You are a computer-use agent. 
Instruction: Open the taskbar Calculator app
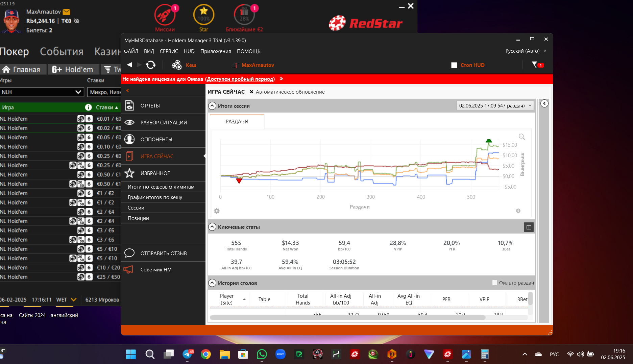485,354
